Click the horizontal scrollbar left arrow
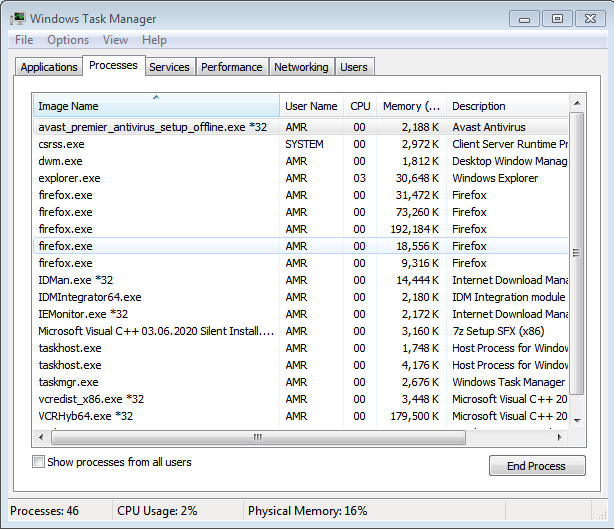 (x=42, y=437)
